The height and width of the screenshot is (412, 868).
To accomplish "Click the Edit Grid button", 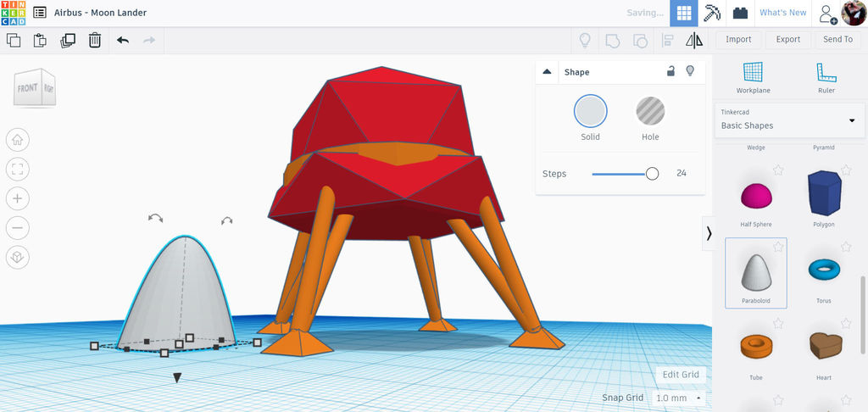I will (x=681, y=375).
